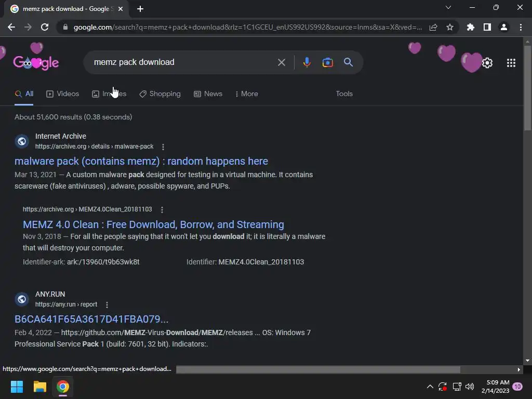Click the horizontal scrollbar right arrow
This screenshot has height=399, width=532.
point(519,369)
